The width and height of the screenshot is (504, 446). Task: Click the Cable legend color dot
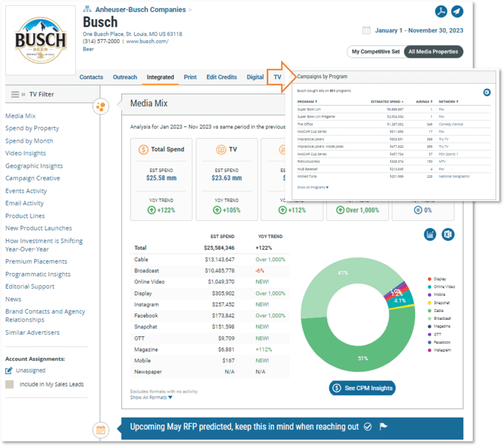tap(429, 311)
